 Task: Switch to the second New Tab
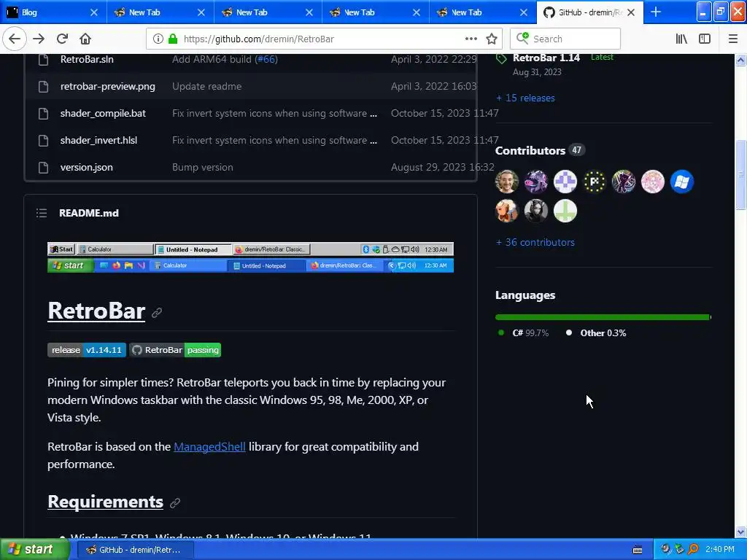click(x=268, y=12)
